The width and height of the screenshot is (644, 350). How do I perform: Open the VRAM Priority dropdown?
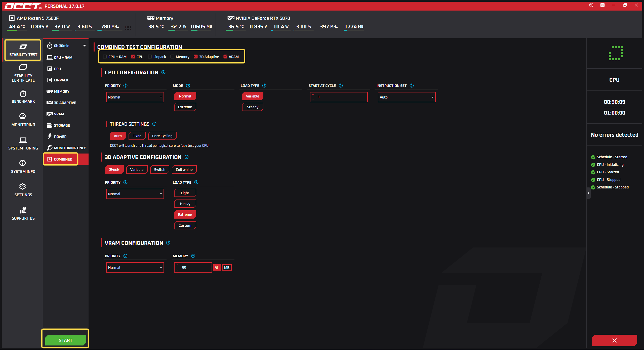pyautogui.click(x=135, y=268)
